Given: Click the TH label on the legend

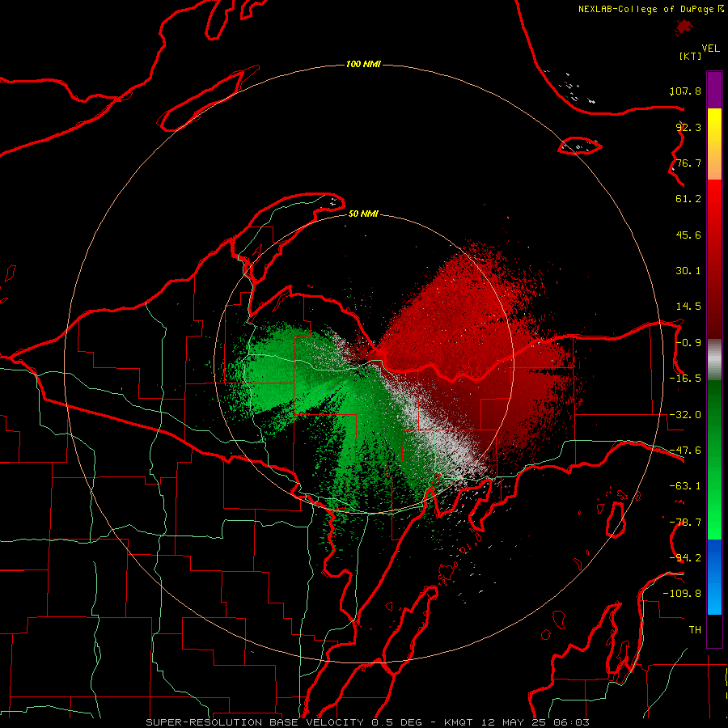Looking at the screenshot, I should coord(695,630).
